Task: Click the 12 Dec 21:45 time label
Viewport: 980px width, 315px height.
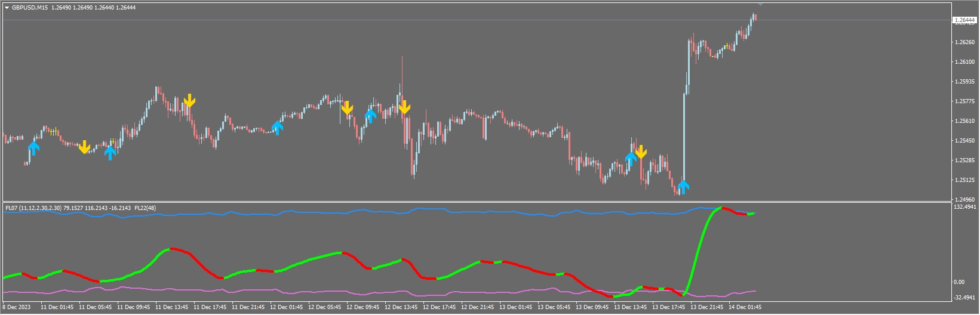Action: (478, 308)
